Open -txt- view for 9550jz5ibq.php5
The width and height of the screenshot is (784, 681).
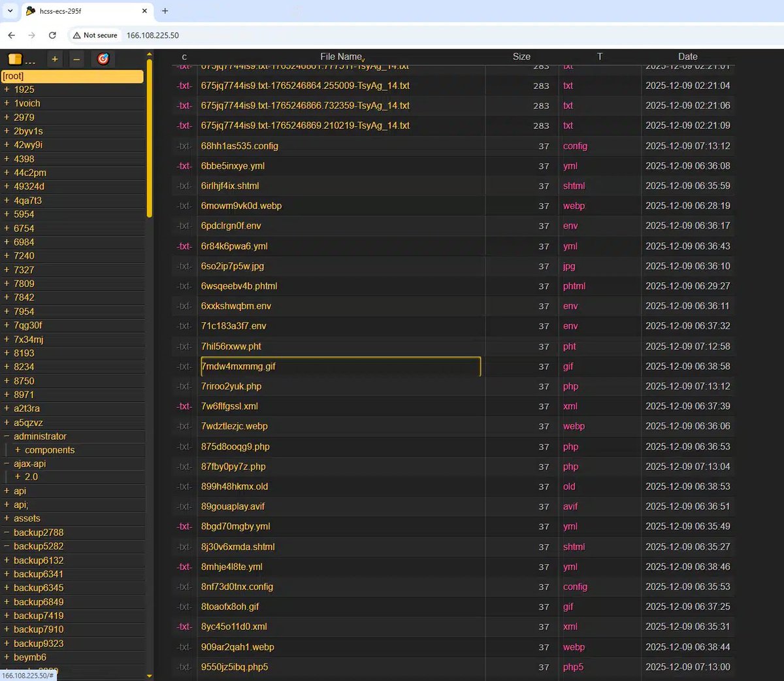(x=184, y=667)
